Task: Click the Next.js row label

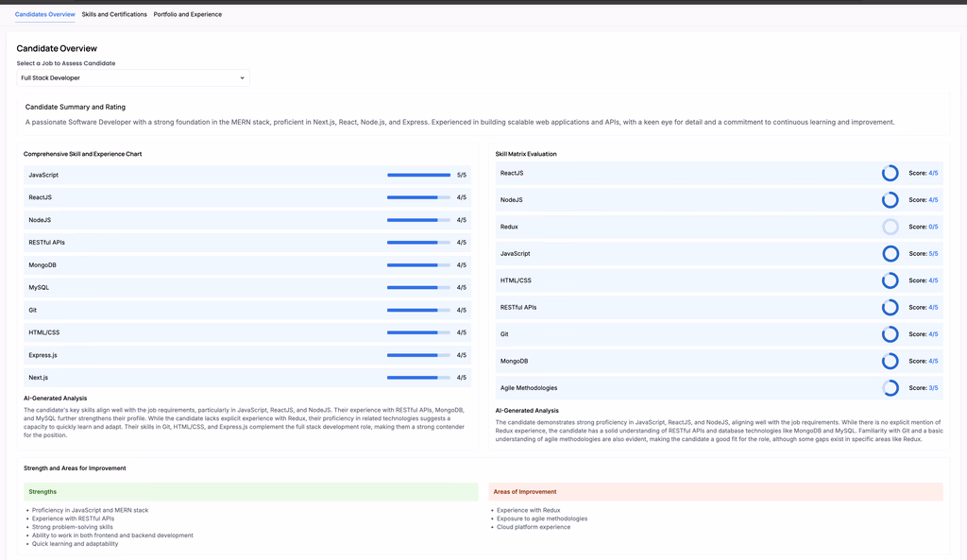Action: pyautogui.click(x=38, y=378)
